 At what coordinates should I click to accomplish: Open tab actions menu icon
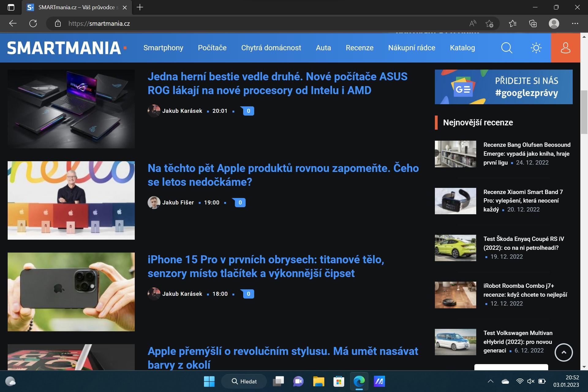click(11, 7)
